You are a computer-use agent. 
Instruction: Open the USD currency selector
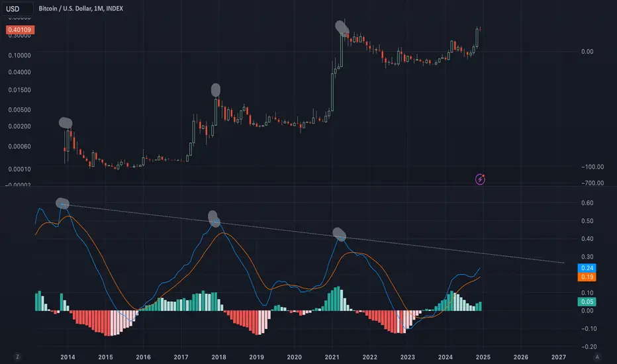[x=17, y=9]
